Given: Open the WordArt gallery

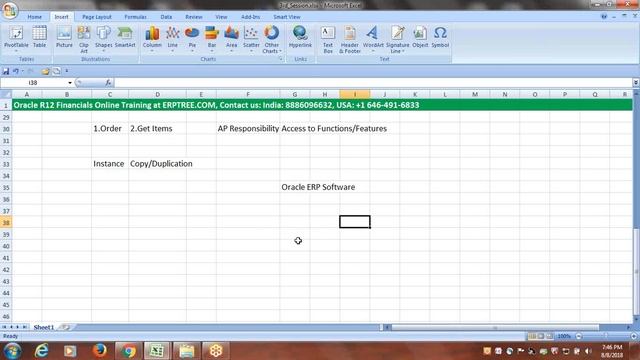Looking at the screenshot, I should [x=373, y=39].
